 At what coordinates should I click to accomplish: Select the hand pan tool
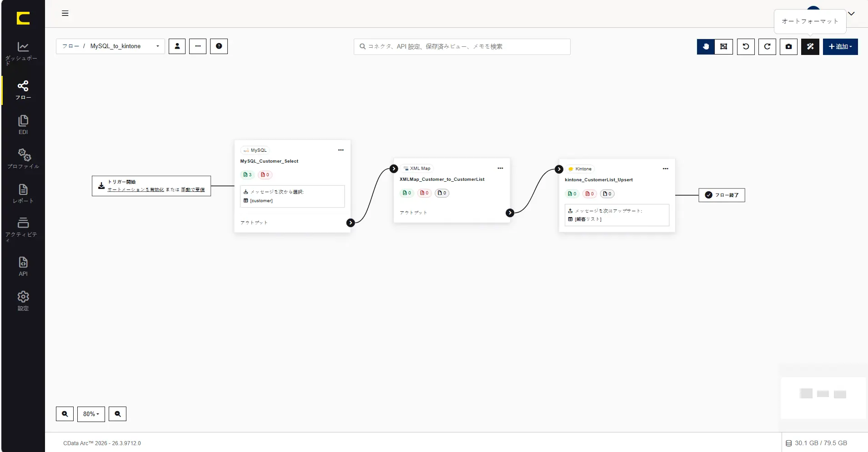(706, 47)
